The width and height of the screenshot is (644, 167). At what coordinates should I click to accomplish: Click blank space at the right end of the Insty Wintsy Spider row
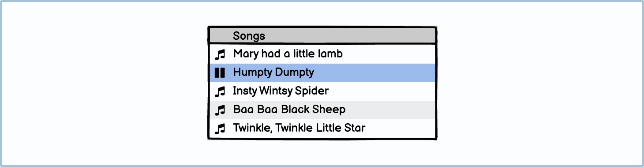click(382, 91)
